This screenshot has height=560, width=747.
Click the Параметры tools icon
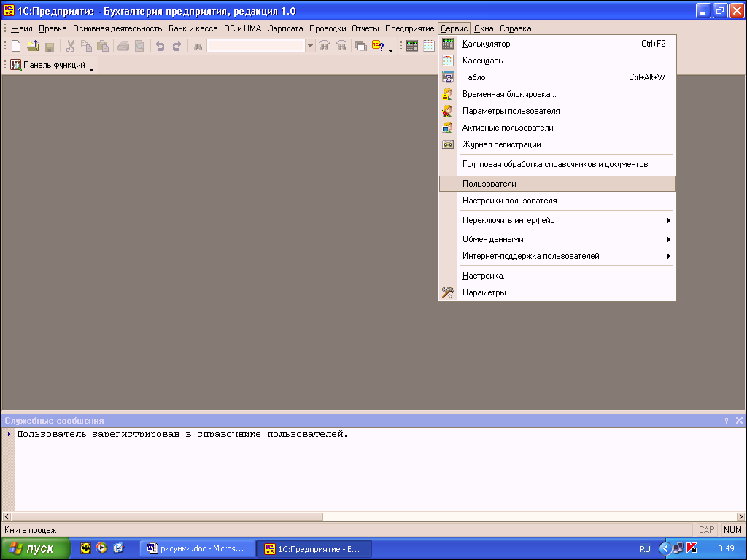click(448, 292)
